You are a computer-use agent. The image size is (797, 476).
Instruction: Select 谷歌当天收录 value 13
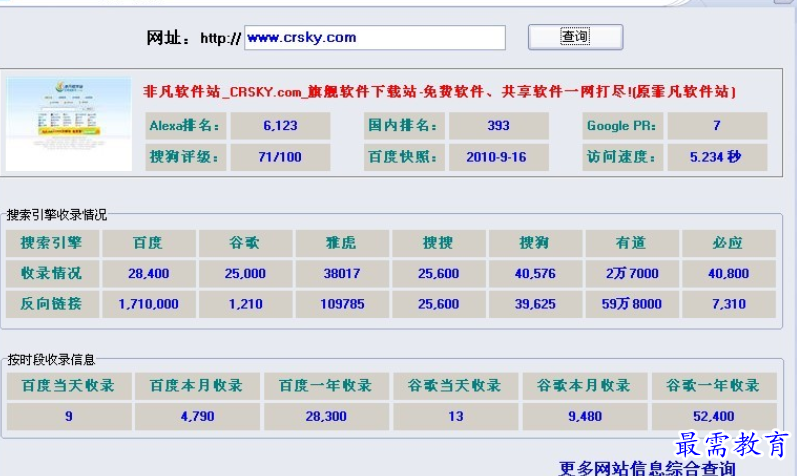(x=455, y=416)
